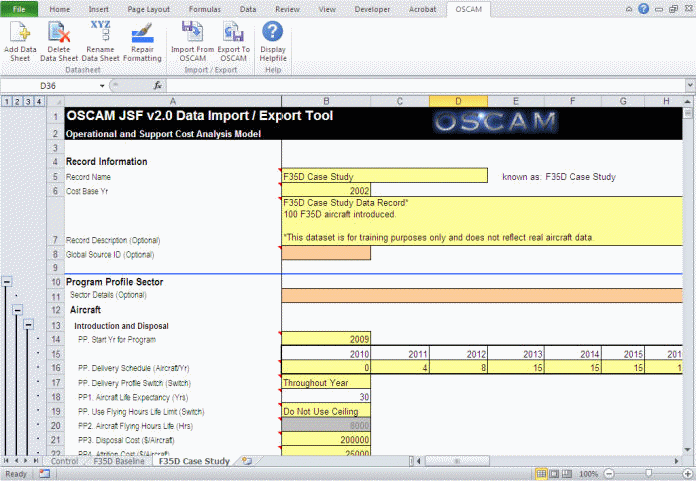Click the Name Box showing D36
Image resolution: width=696 pixels, height=481 pixels.
point(48,86)
